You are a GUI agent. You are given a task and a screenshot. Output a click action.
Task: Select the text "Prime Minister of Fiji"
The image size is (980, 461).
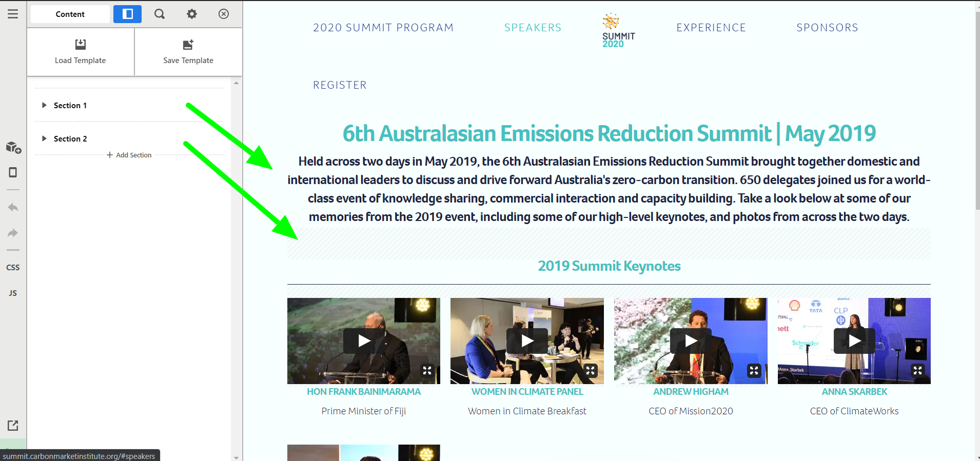(364, 411)
